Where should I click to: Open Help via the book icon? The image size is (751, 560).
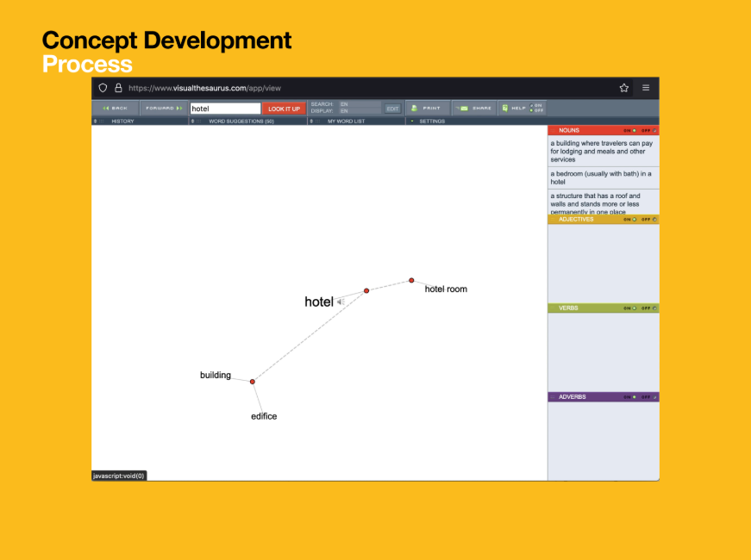(x=505, y=109)
